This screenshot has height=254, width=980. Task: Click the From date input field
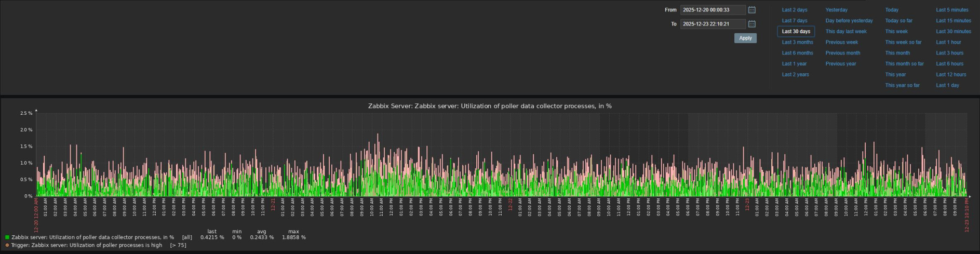[x=713, y=10]
